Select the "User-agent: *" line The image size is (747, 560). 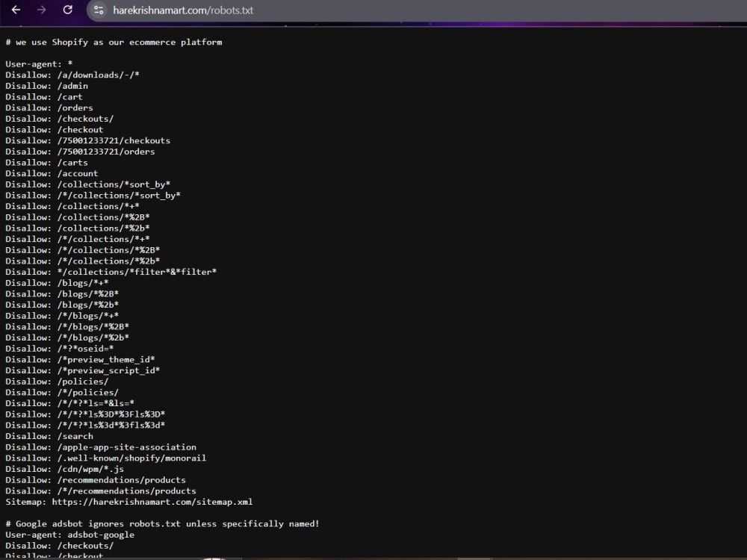(x=39, y=63)
